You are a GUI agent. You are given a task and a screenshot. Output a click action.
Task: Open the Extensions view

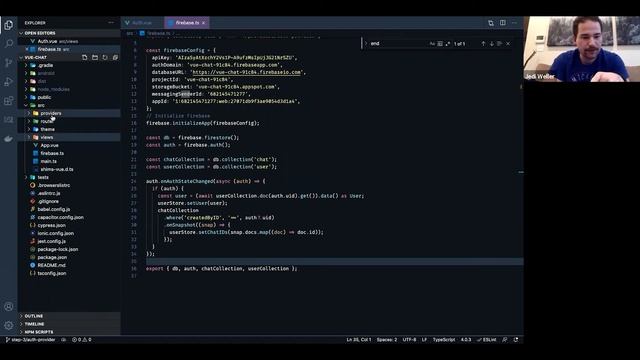click(9, 100)
